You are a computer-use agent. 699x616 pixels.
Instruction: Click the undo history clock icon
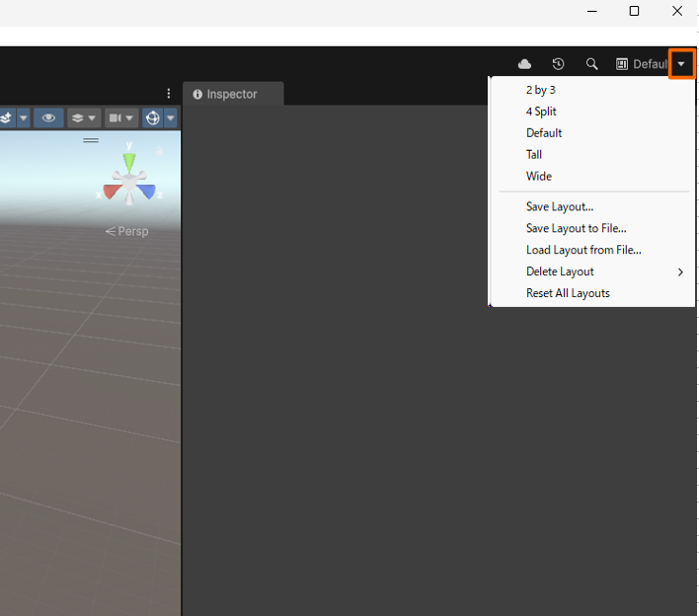(558, 64)
